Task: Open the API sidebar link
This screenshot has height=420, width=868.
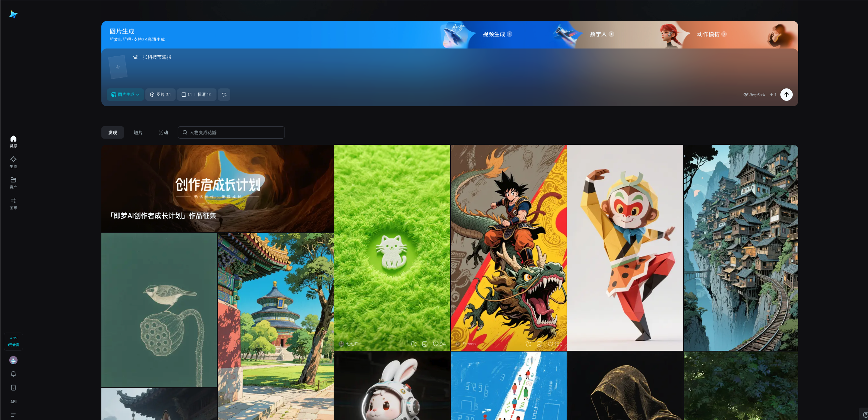Action: click(13, 401)
